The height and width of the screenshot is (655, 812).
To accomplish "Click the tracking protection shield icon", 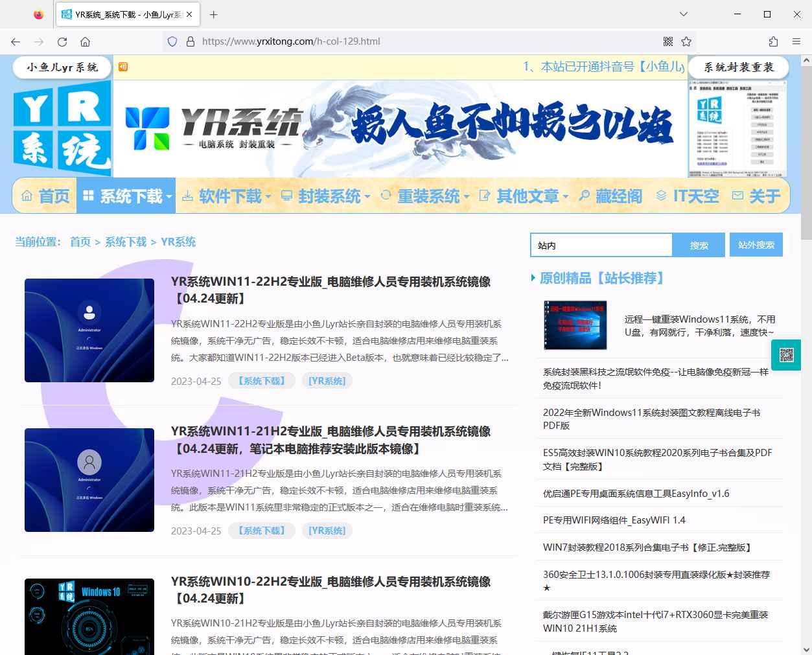I will [172, 41].
